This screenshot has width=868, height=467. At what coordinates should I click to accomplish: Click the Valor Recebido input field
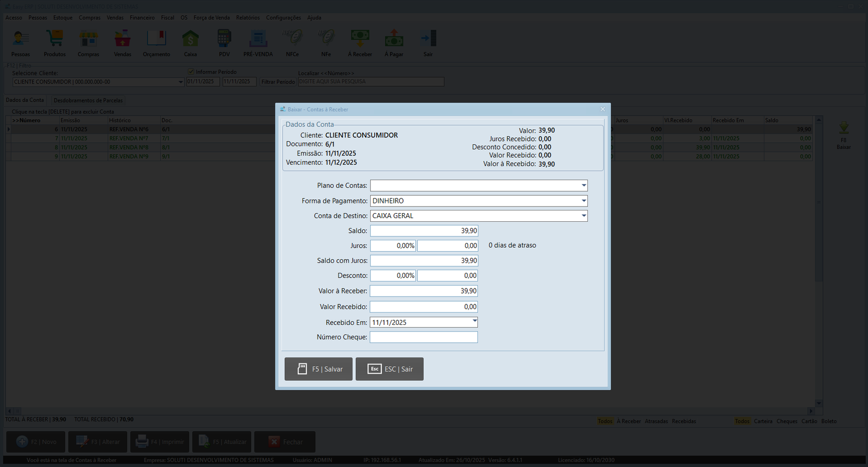424,307
